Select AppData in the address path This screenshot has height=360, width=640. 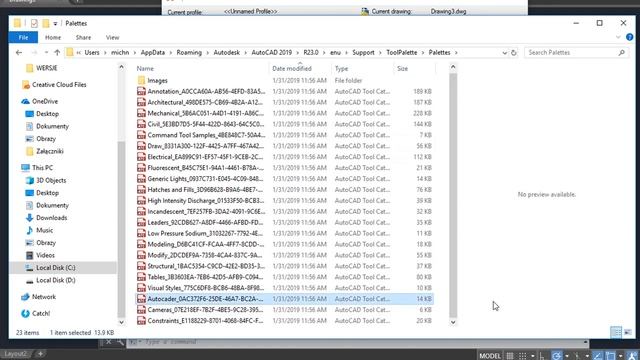(153, 53)
